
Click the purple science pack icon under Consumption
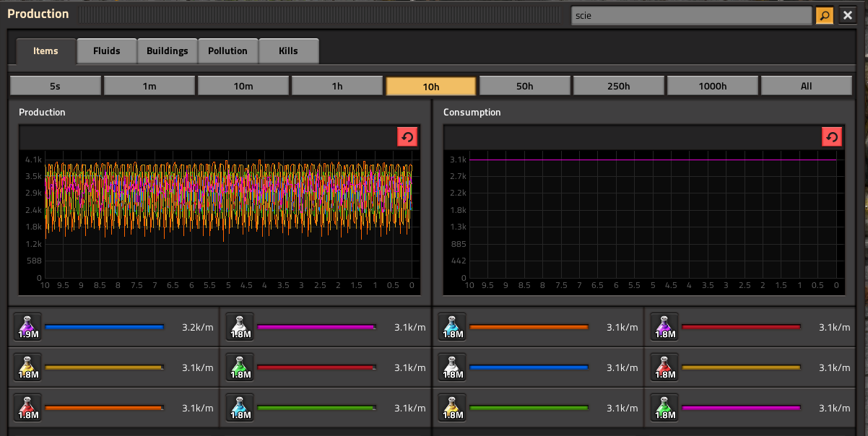coord(665,327)
